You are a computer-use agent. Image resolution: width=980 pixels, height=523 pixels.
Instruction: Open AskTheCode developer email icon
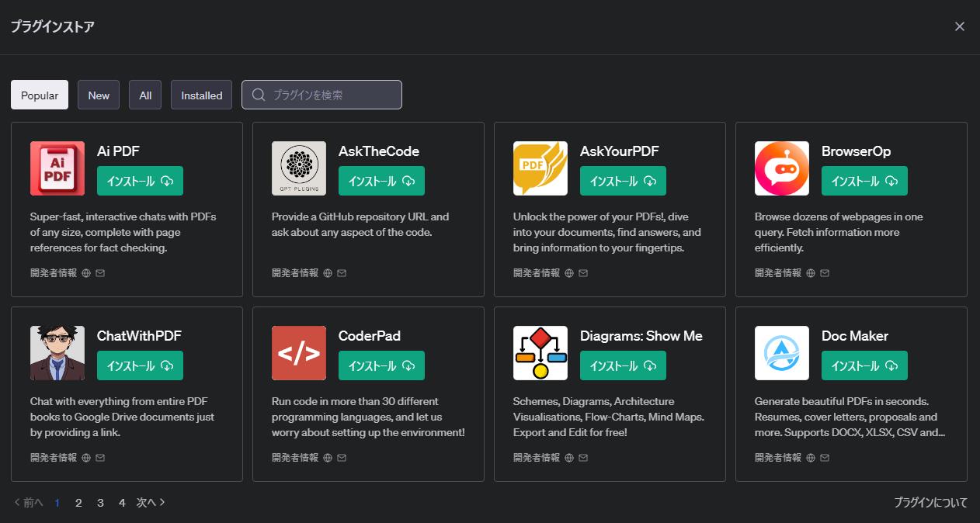tap(342, 273)
